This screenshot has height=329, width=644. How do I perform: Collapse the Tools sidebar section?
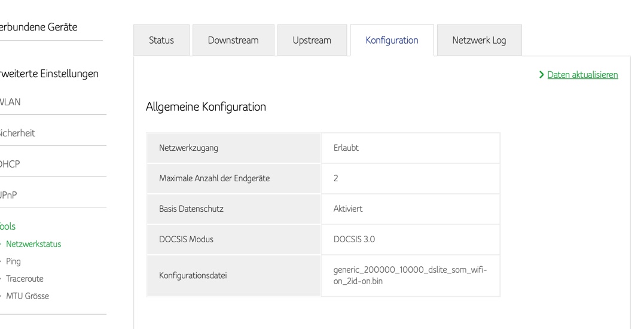tap(8, 226)
